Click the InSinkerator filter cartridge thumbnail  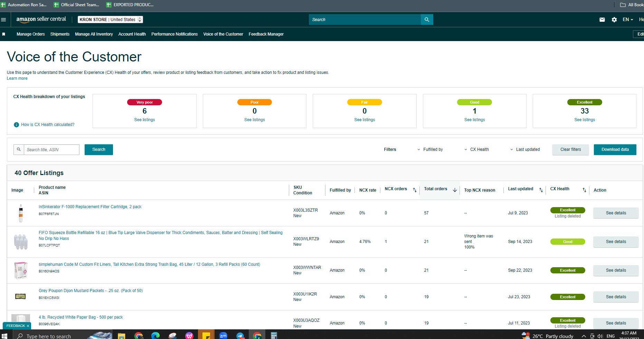[x=21, y=213]
